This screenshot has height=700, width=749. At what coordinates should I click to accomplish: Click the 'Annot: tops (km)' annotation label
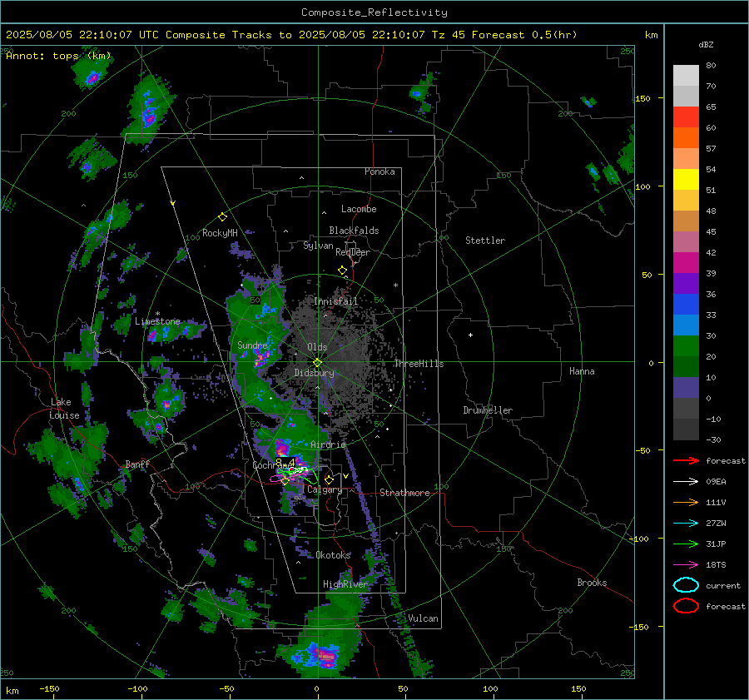59,56
